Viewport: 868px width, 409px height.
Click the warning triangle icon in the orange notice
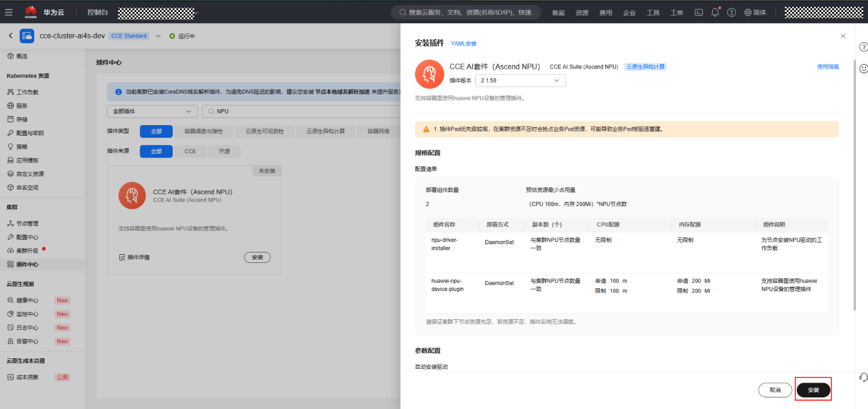426,129
